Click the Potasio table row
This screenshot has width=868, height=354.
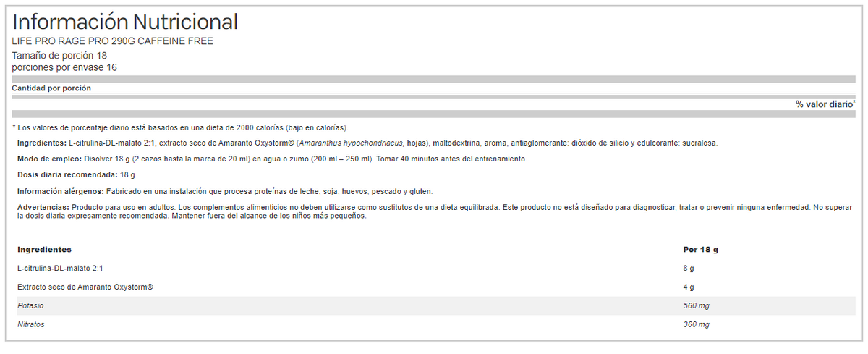coord(434,305)
